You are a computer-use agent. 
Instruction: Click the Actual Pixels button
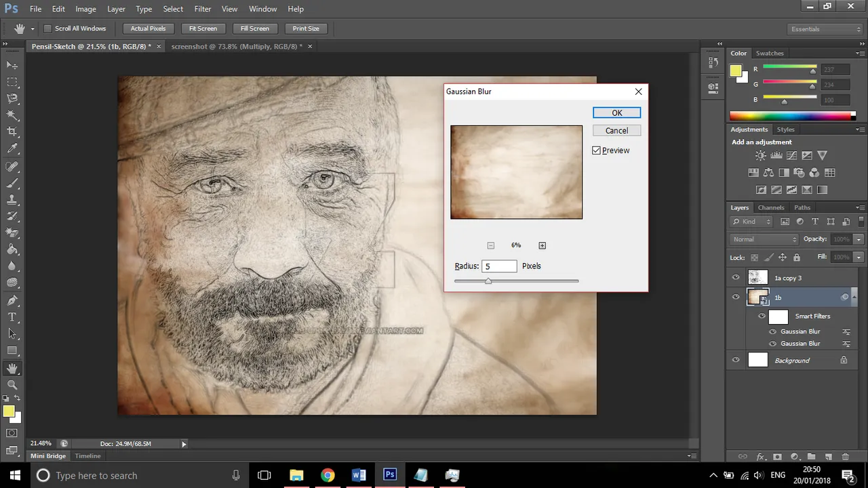(x=148, y=28)
